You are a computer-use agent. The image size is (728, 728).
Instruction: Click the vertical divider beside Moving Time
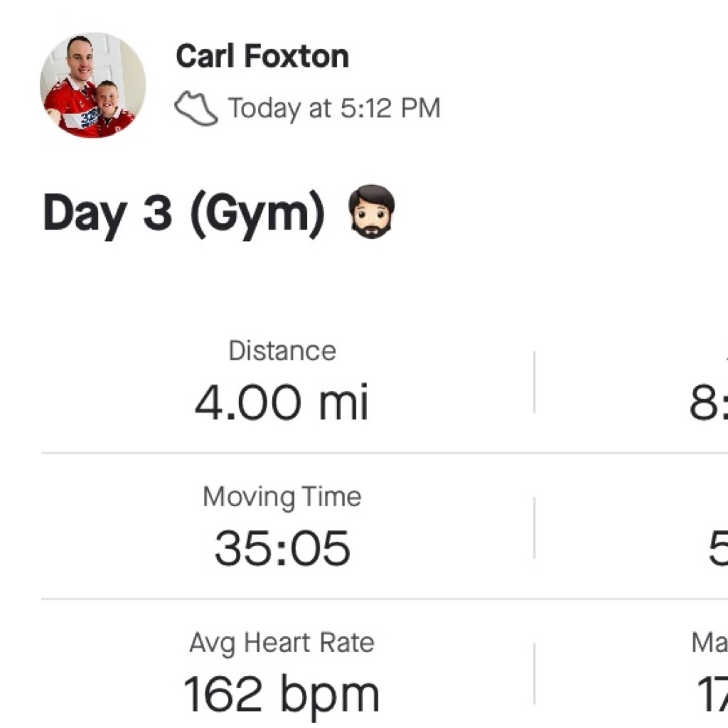coord(535,528)
